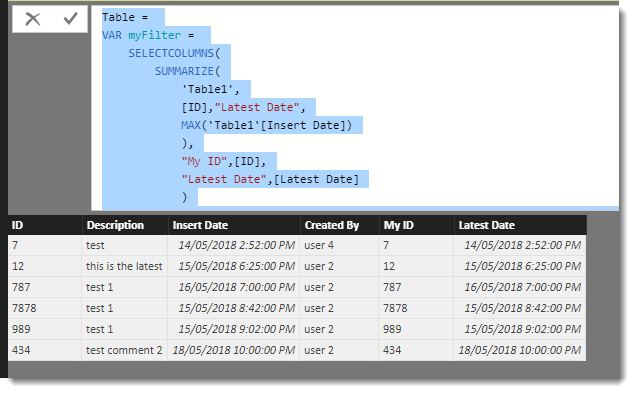
Task: Cancel the formula with the X icon
Action: click(x=33, y=19)
